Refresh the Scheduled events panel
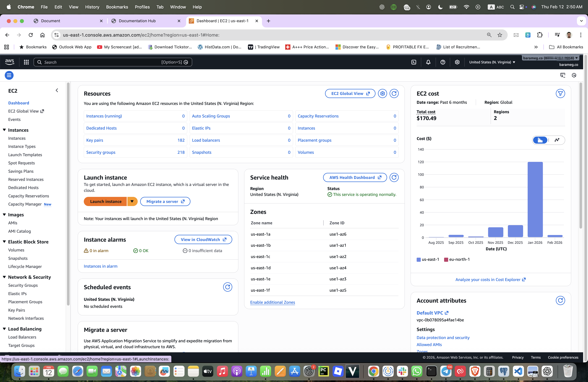588x382 pixels. click(x=227, y=287)
